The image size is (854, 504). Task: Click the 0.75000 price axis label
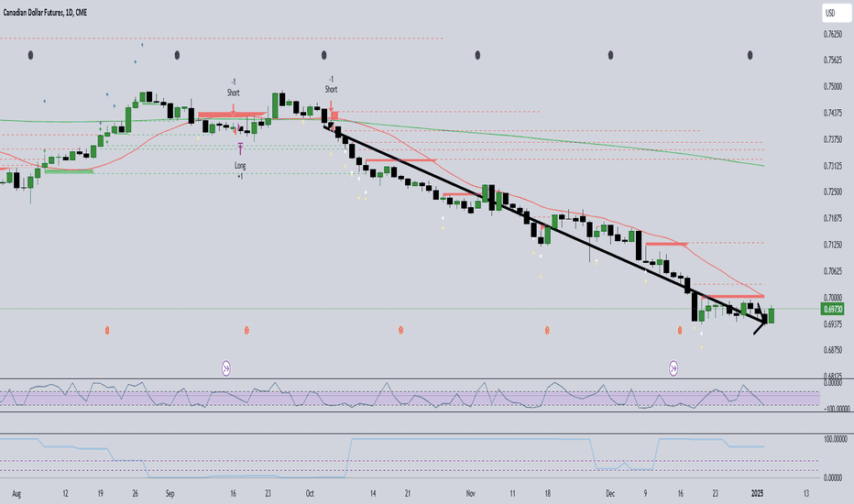[833, 87]
